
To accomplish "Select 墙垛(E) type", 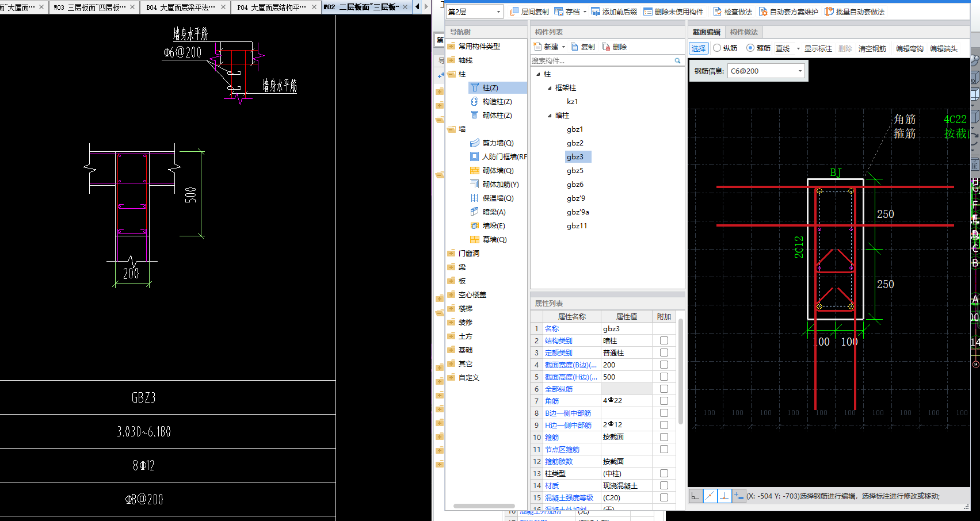I will [494, 225].
